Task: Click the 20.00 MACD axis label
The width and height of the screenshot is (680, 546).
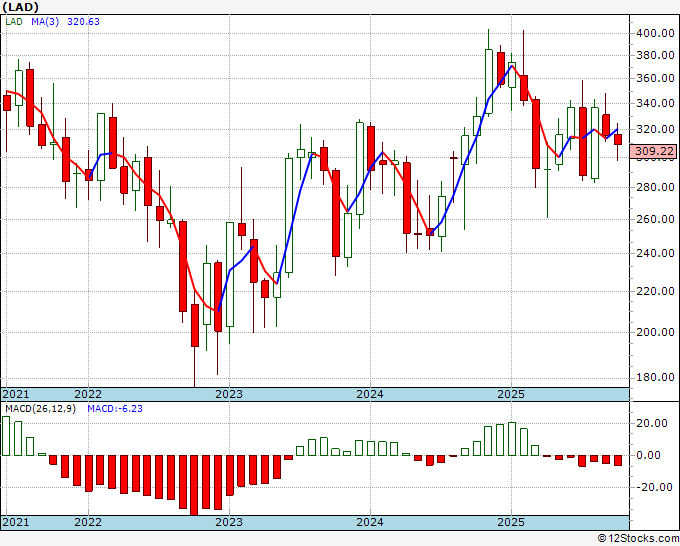Action: (x=651, y=423)
